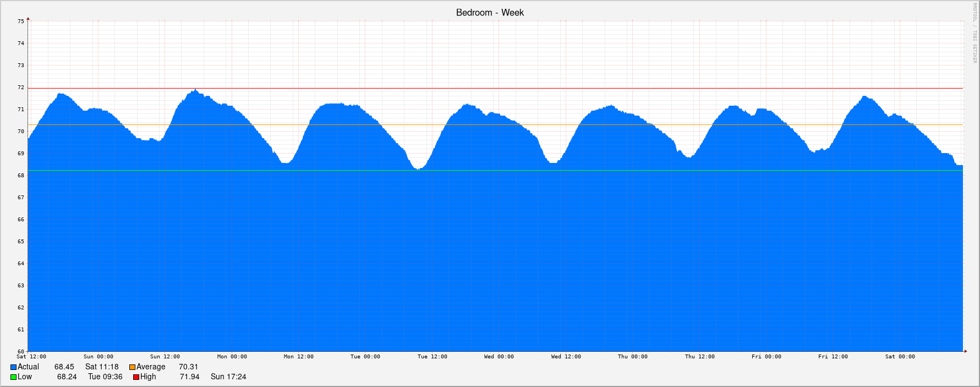Click the 60 label on the y-axis
Viewport: 980px width, 387px height.
21,351
